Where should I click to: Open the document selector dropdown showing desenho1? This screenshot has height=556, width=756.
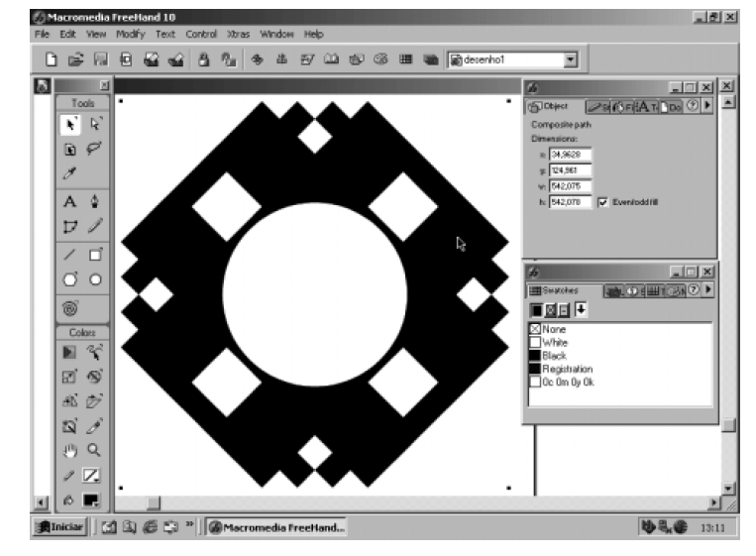point(570,60)
